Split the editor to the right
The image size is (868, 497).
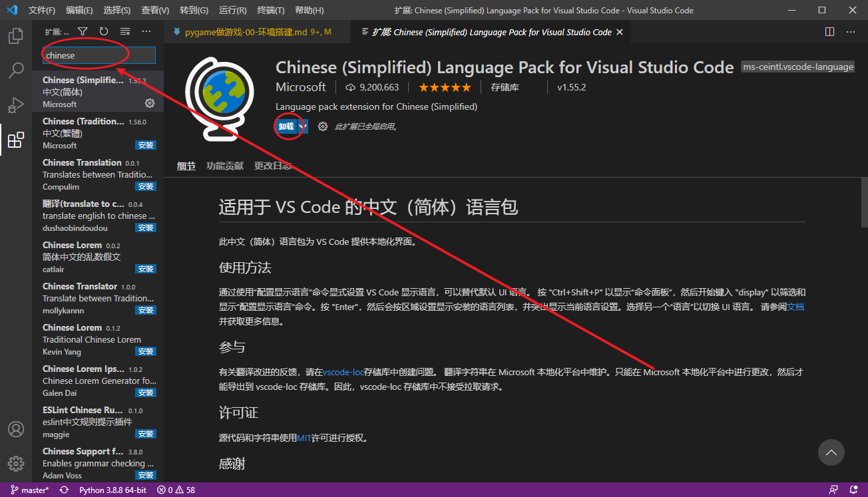(829, 31)
